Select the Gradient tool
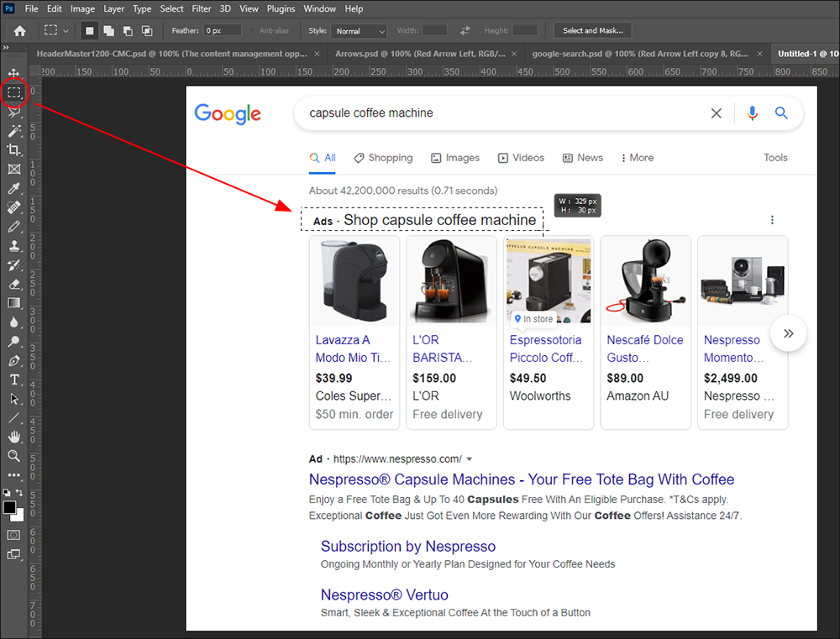This screenshot has height=639, width=840. [x=14, y=303]
